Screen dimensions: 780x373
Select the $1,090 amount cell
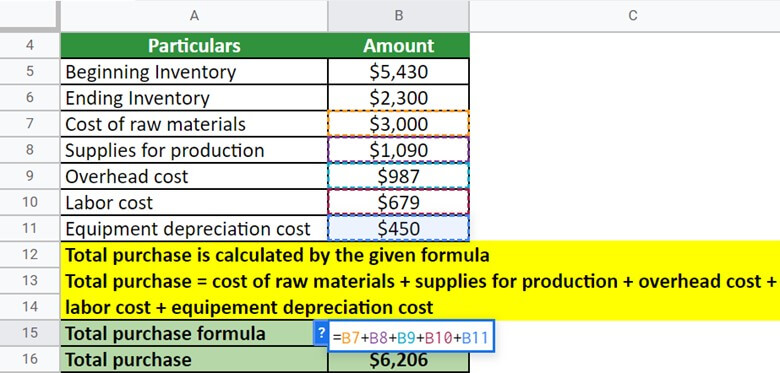pyautogui.click(x=398, y=150)
